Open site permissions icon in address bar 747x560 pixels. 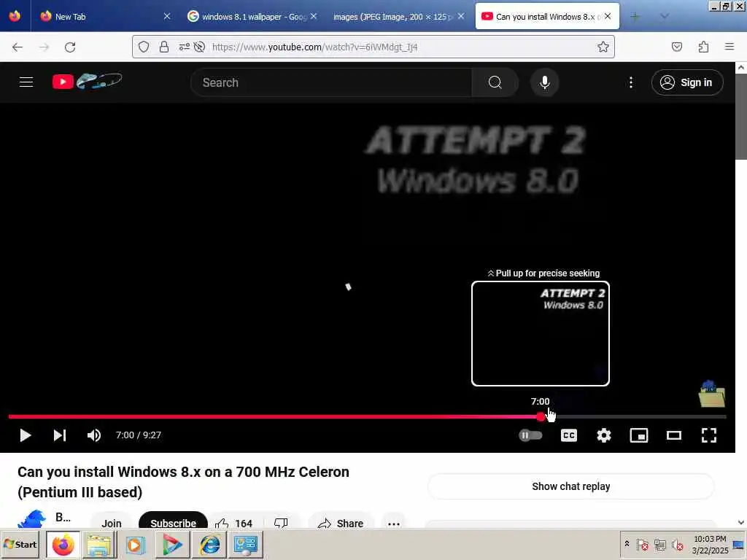tap(185, 47)
